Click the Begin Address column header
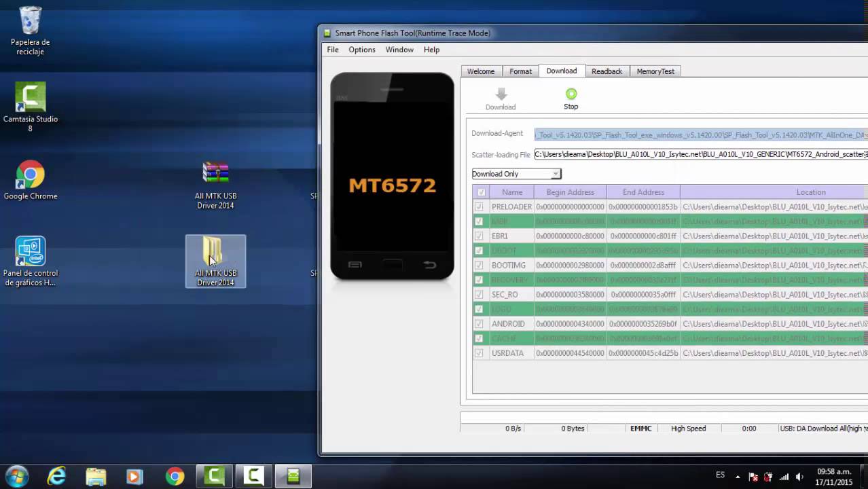The image size is (868, 489). click(x=571, y=192)
